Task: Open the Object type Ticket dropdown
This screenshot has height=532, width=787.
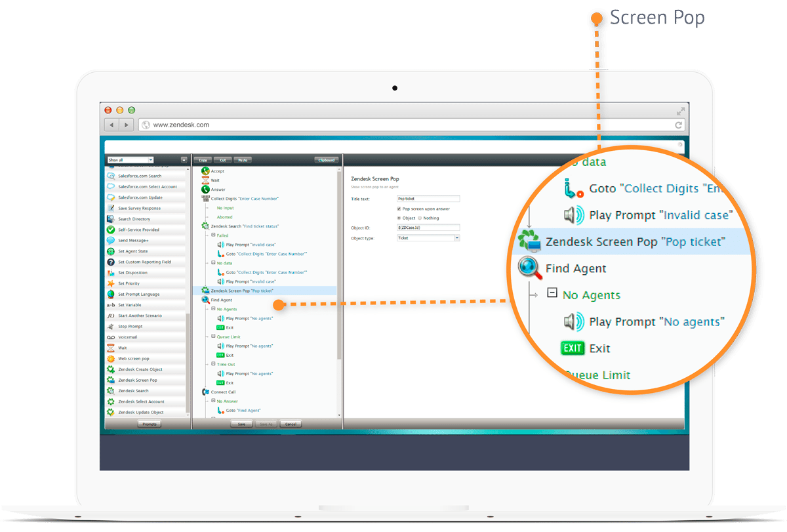Action: [428, 238]
